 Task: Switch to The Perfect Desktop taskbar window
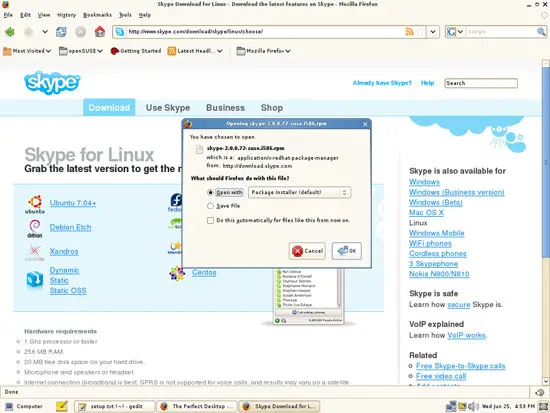point(197,406)
